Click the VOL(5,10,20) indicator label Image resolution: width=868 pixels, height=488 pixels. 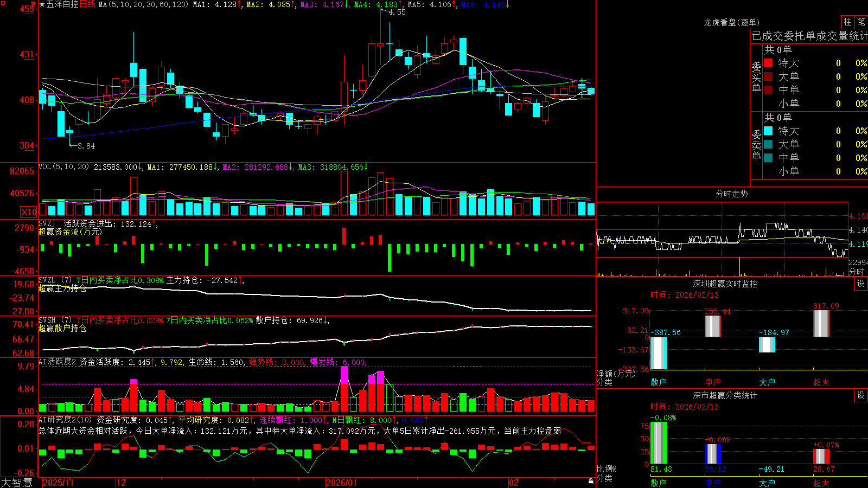point(64,167)
